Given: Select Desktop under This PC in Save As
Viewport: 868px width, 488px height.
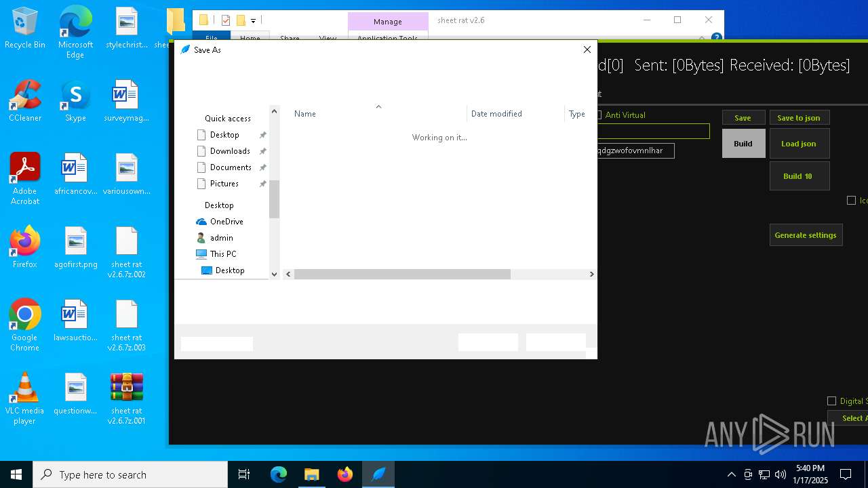Looking at the screenshot, I should coord(230,270).
